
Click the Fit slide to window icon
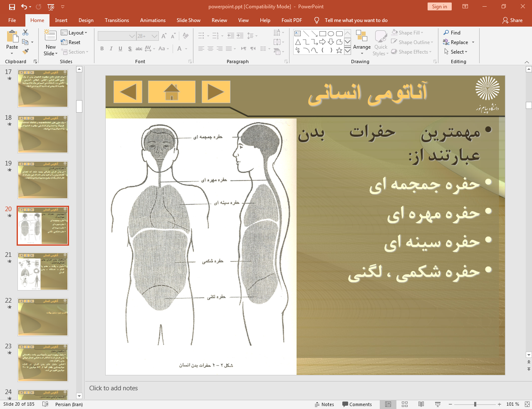527,404
